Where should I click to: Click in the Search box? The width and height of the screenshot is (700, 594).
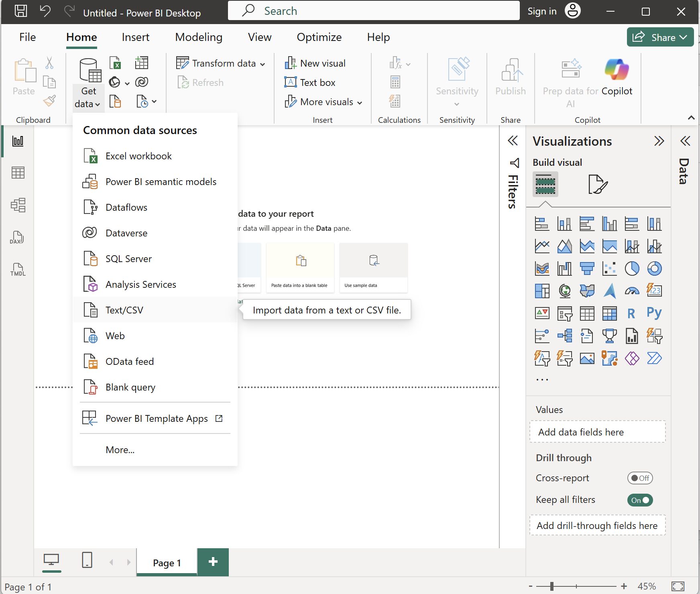(x=374, y=11)
